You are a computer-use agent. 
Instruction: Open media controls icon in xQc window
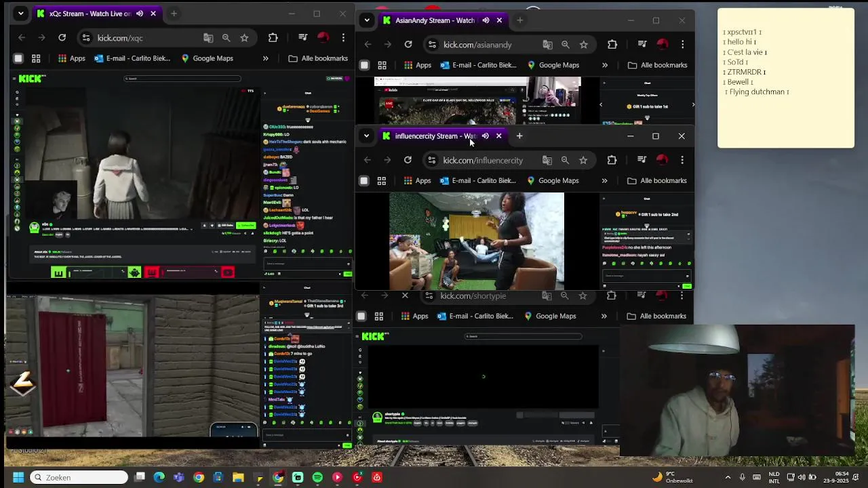303,38
